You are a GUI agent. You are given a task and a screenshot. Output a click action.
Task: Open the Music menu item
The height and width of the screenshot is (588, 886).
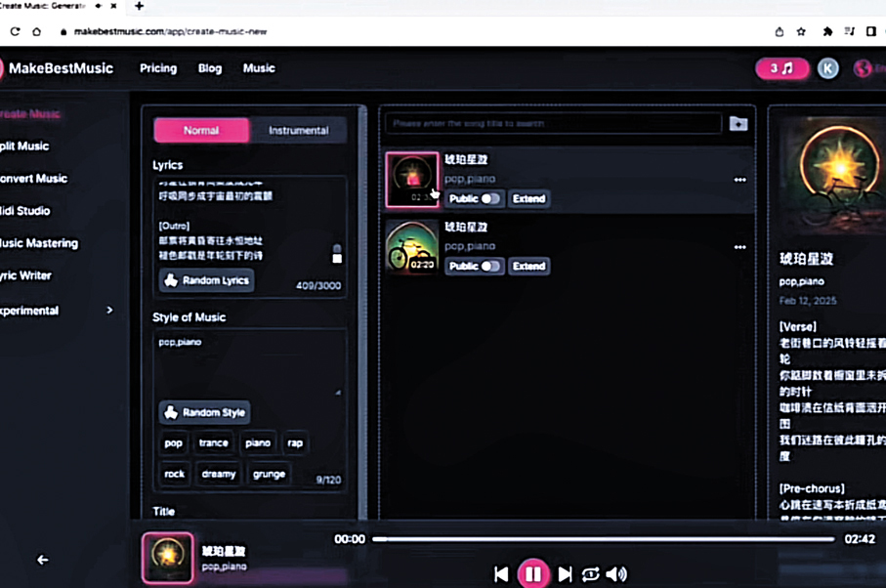tap(259, 68)
